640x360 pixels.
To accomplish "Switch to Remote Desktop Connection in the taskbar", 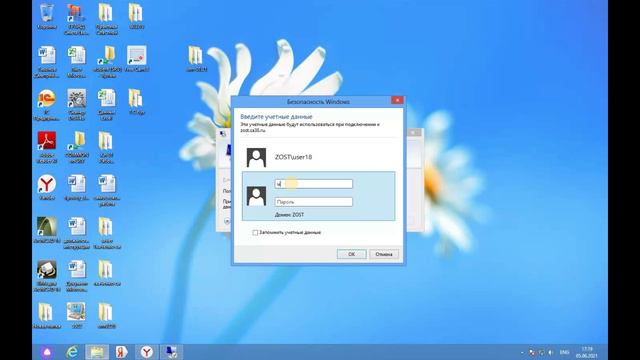I will [171, 352].
